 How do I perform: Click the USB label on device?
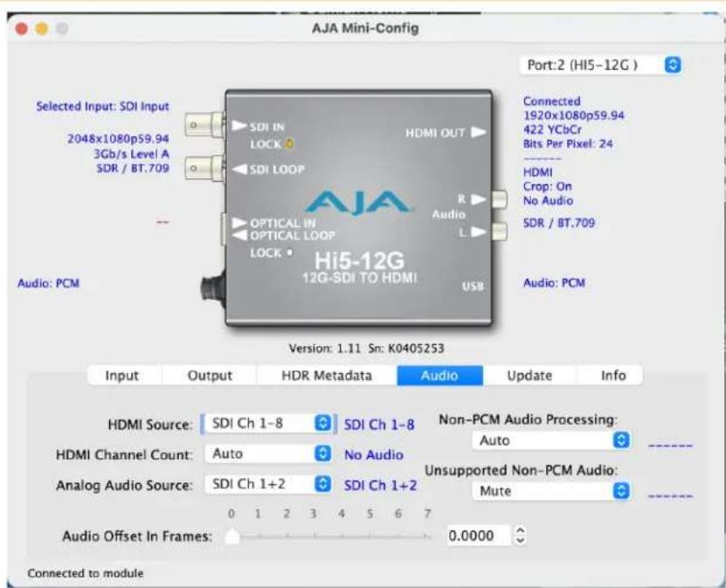click(x=473, y=286)
